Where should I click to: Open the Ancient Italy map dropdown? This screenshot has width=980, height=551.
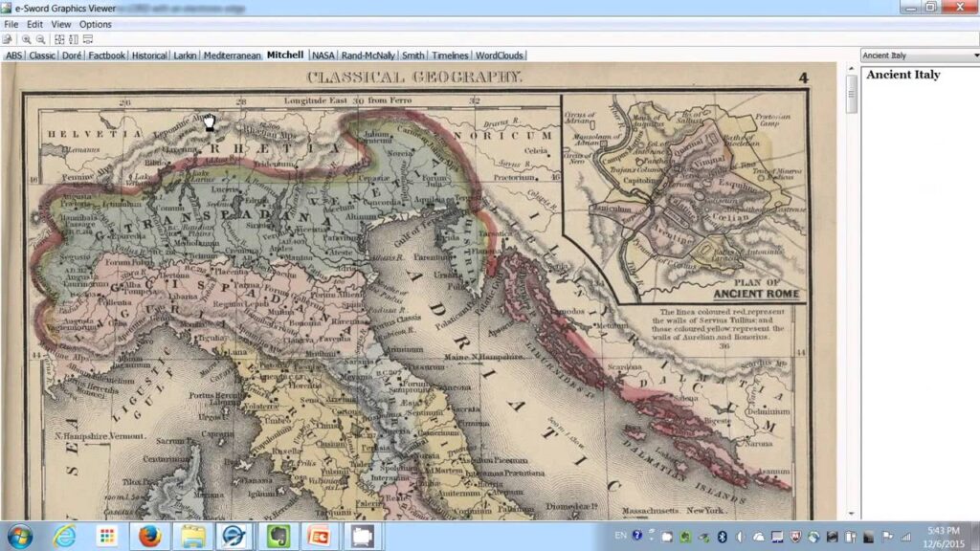point(920,55)
